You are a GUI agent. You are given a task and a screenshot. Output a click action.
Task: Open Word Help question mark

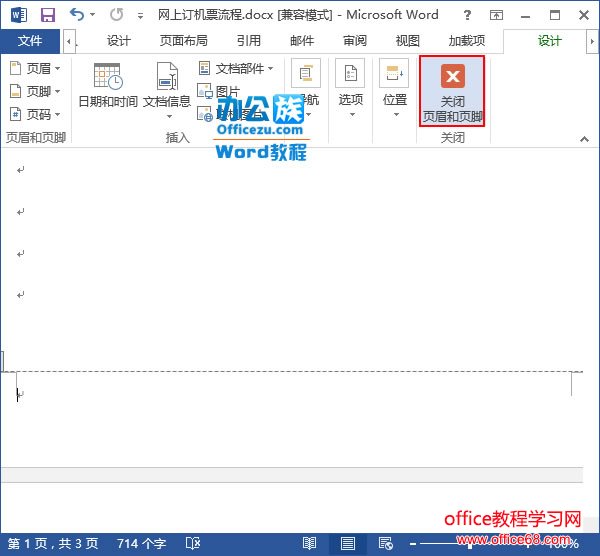(x=467, y=15)
